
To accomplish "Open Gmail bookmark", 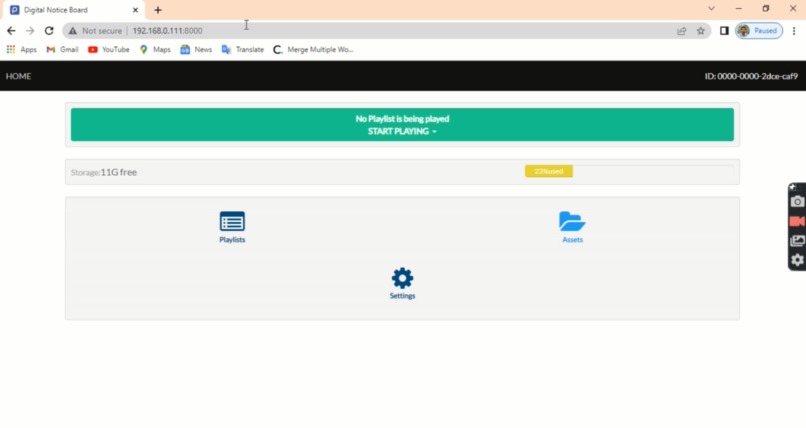I will point(62,50).
